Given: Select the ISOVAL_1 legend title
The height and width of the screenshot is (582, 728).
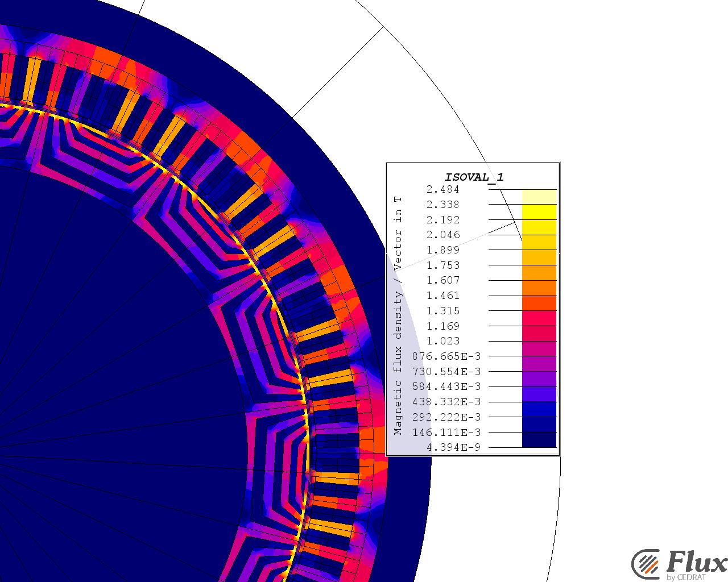Looking at the screenshot, I should 474,177.
